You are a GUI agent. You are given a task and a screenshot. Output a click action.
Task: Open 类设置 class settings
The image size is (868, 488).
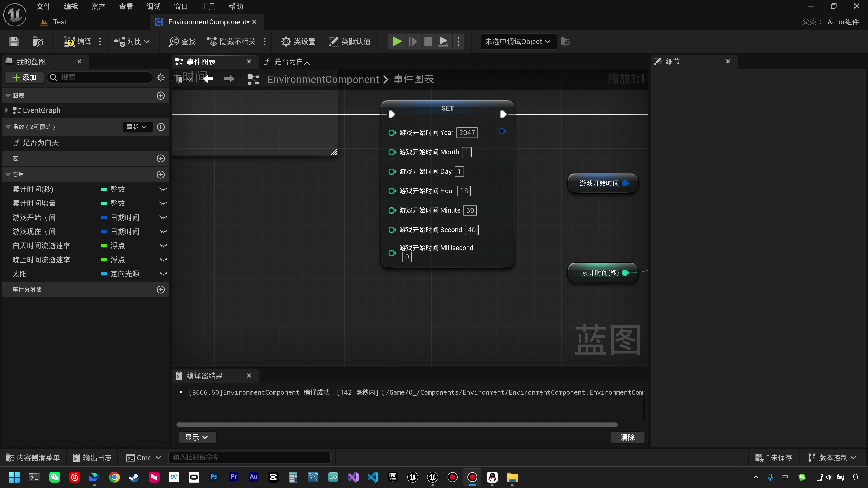tap(298, 41)
